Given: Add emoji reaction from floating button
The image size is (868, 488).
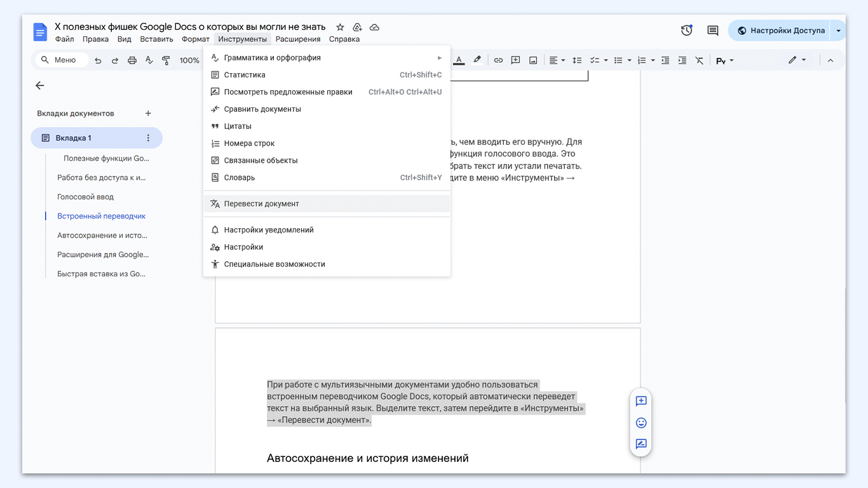Looking at the screenshot, I should click(641, 423).
